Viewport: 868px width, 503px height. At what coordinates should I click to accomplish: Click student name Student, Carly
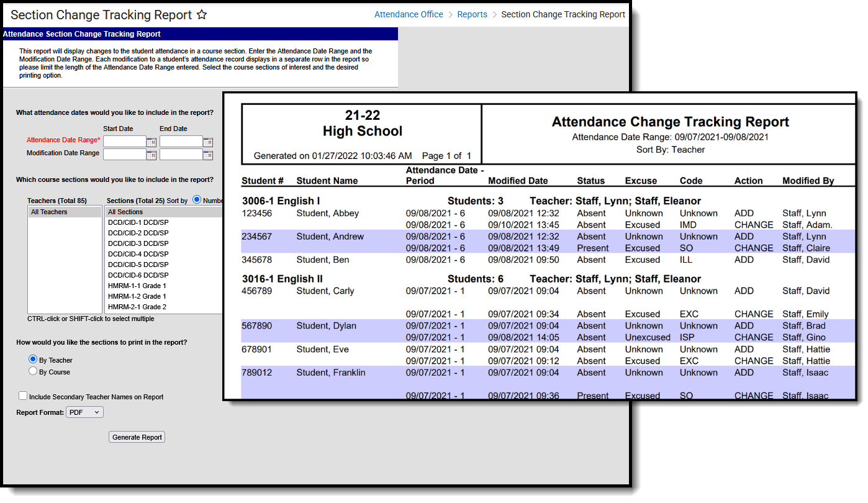tap(325, 291)
